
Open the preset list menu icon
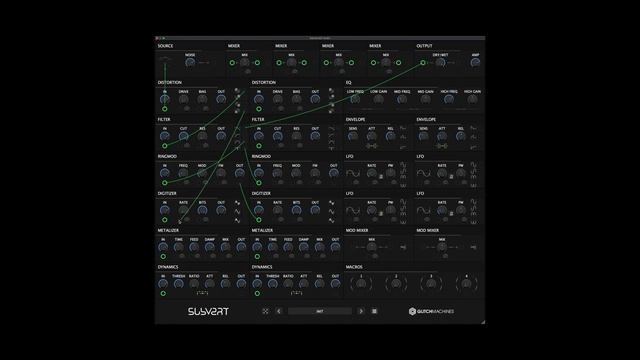[374, 311]
